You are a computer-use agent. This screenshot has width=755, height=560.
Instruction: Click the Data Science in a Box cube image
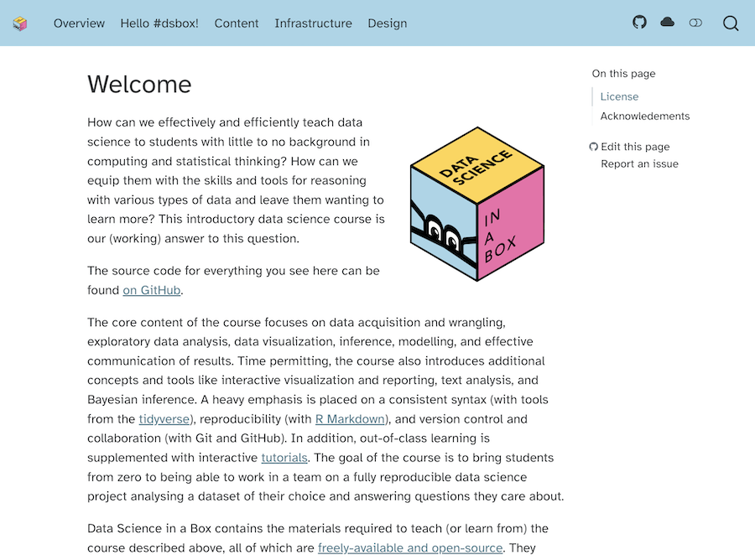(476, 204)
